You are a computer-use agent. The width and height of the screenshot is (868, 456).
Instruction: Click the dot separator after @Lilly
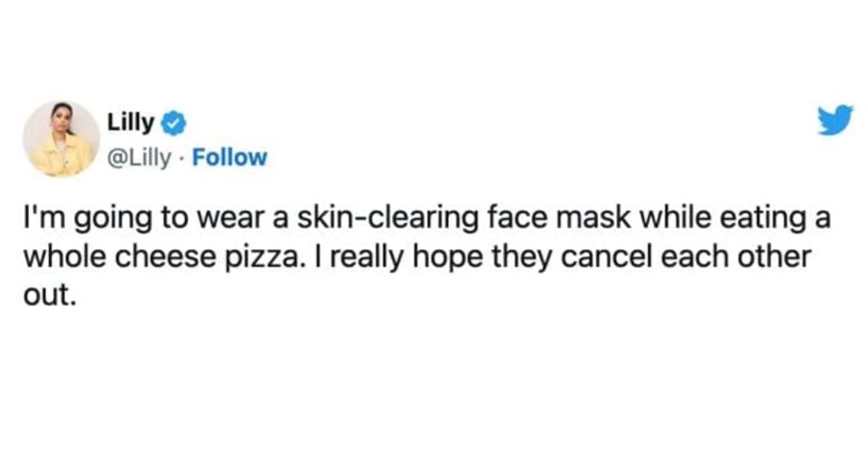(x=183, y=159)
